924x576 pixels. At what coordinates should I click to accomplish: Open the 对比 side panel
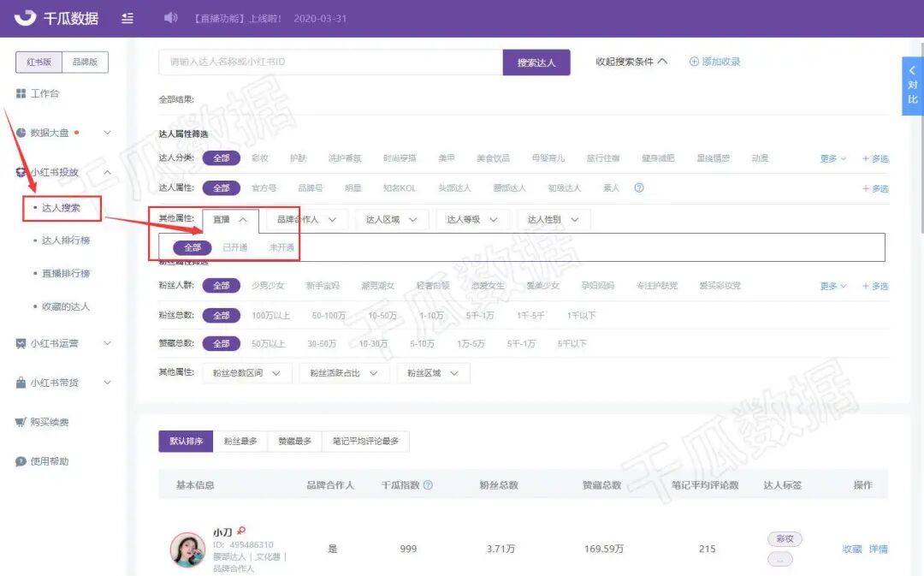click(x=912, y=86)
